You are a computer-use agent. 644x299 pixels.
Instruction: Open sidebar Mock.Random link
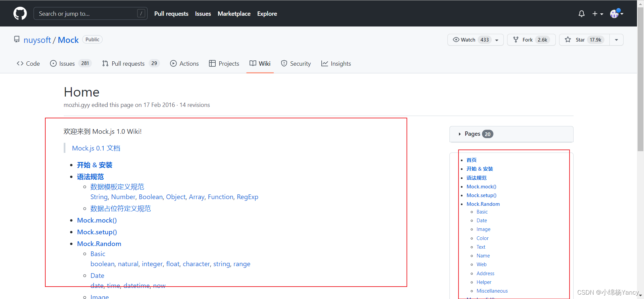483,204
